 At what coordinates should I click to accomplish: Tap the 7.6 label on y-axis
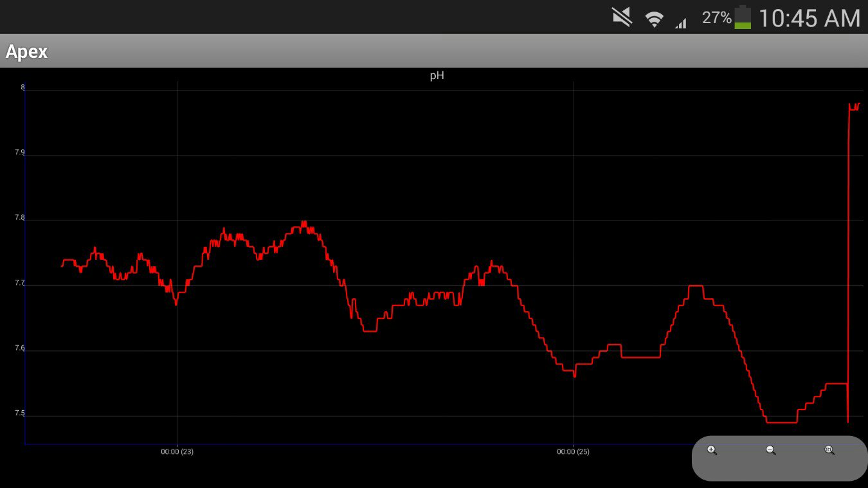click(x=19, y=348)
